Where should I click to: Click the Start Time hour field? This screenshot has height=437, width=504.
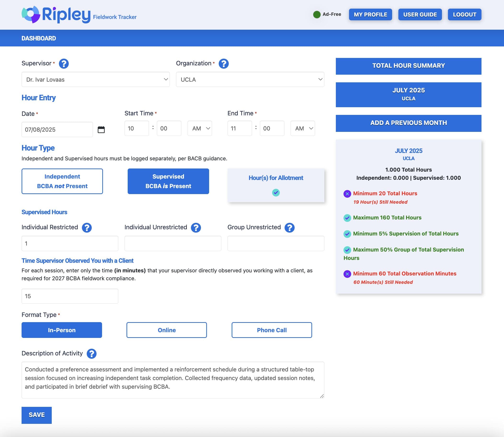[137, 128]
